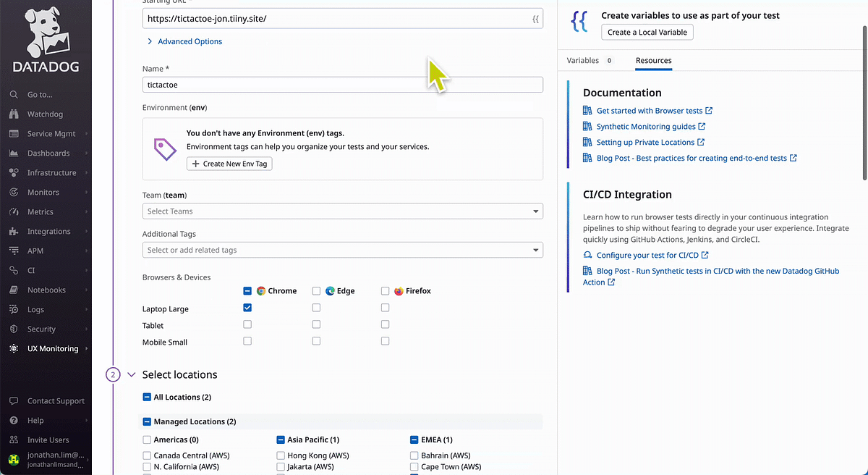This screenshot has height=475, width=868.
Task: Click the Watchdog binoculars icon
Action: coord(14,114)
